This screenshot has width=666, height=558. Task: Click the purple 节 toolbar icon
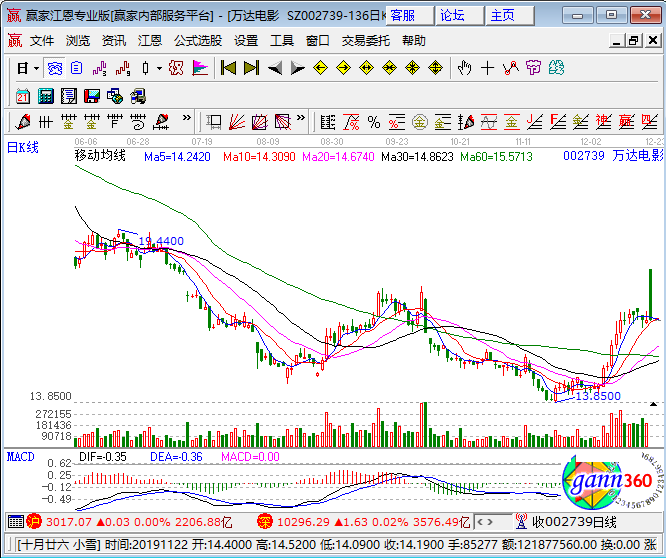(x=533, y=68)
